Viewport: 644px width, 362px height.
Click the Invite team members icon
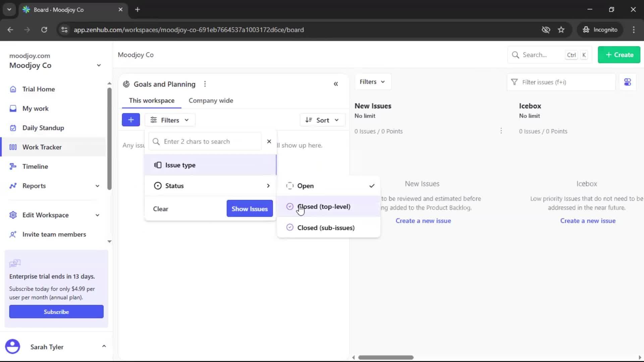[13, 234]
